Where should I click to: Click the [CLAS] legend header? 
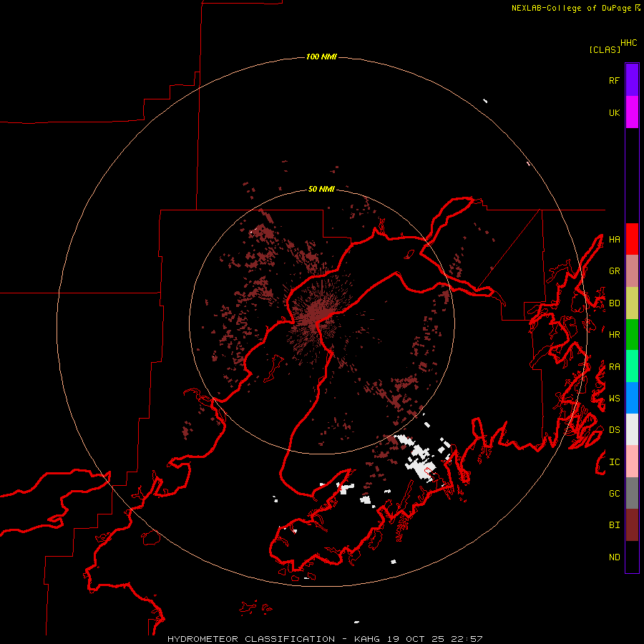point(605,49)
